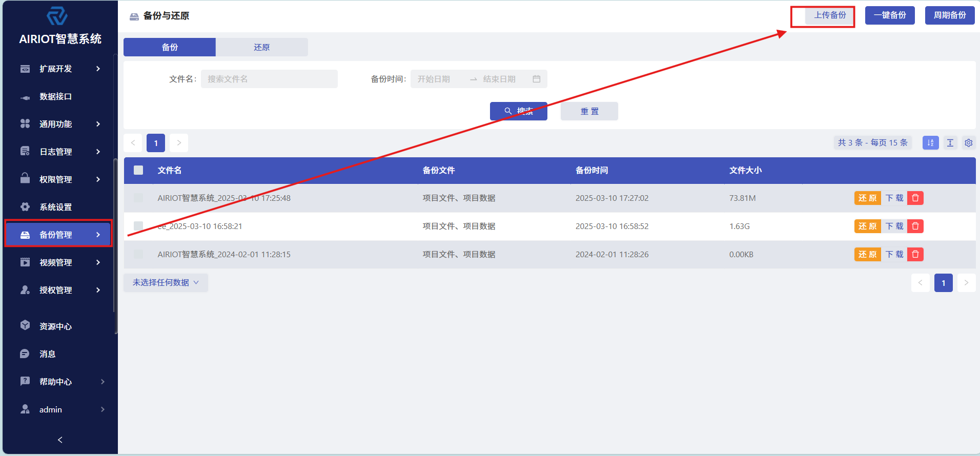Screen dimensions: 980x456
Task: Expand the 扩展开发 sidebar menu
Action: tap(60, 69)
